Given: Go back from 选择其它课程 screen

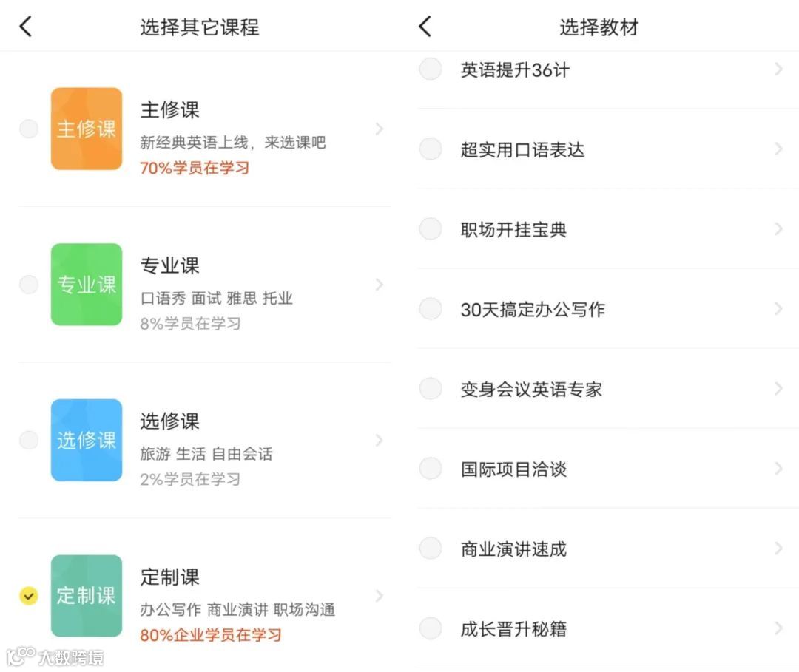Looking at the screenshot, I should (26, 27).
